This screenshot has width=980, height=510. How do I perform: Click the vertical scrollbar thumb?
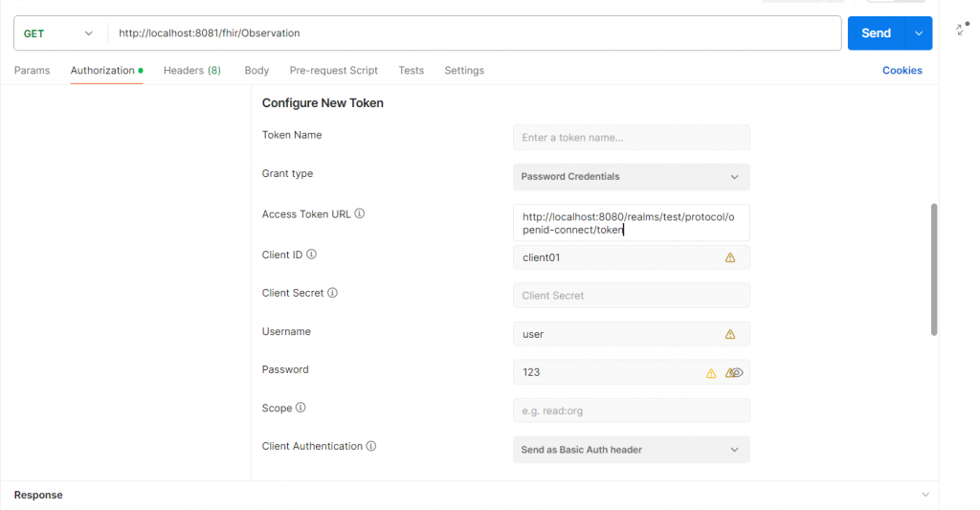click(x=934, y=268)
